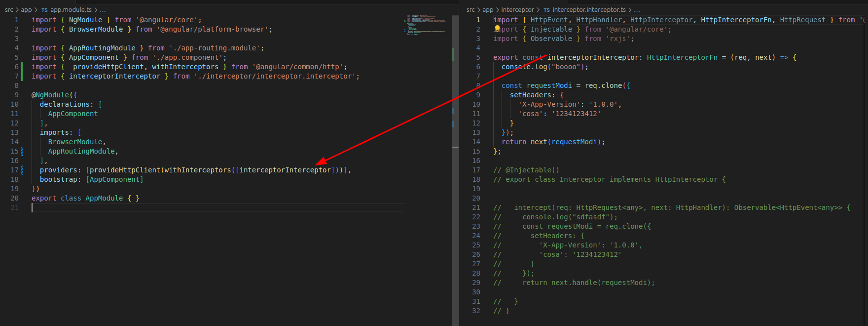Image resolution: width=868 pixels, height=326 pixels.
Task: Click the TS file icon beside app.module.ts breadcrumb
Action: (44, 10)
